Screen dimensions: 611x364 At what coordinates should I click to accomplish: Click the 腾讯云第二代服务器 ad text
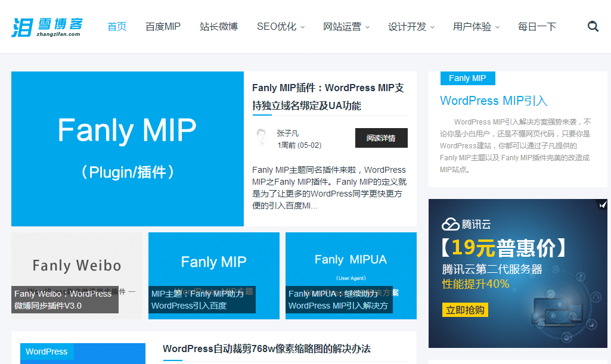point(492,269)
